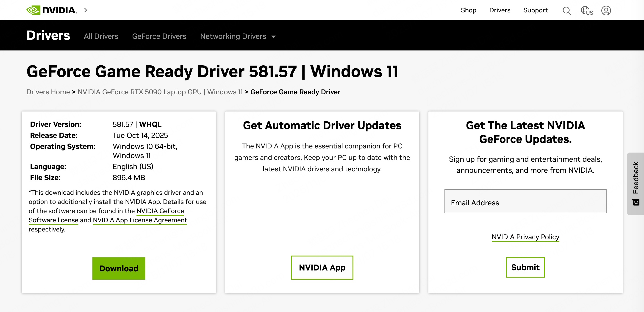Open the US region globe icon
This screenshot has width=644, height=312.
click(586, 11)
